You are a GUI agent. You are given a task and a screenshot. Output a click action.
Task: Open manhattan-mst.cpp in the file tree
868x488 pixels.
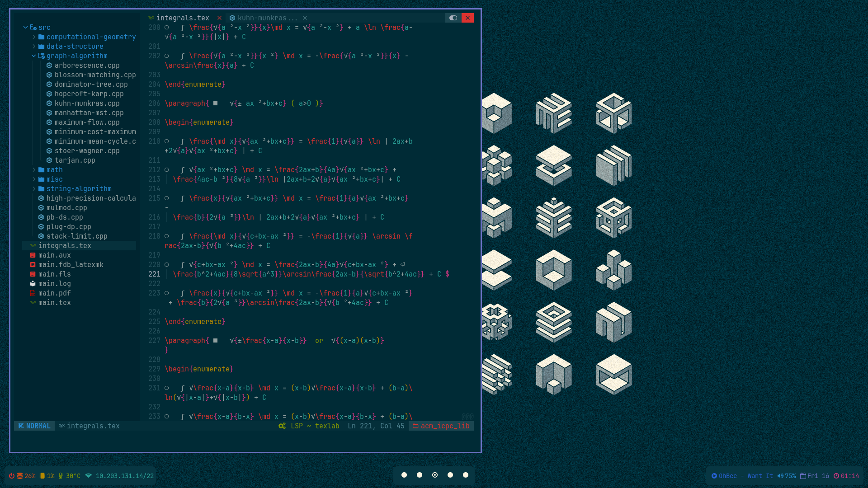[x=89, y=113]
